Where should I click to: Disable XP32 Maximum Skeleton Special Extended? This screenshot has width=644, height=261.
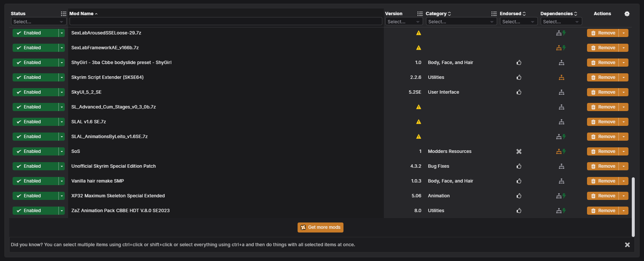point(36,196)
